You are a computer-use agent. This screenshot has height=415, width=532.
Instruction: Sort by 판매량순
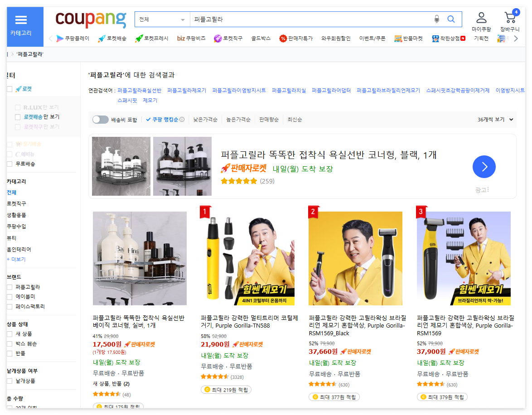pos(269,120)
